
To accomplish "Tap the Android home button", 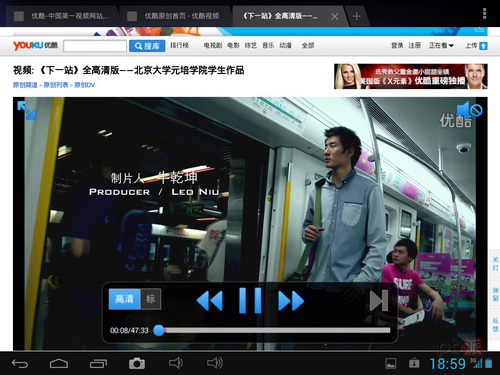I will click(x=59, y=363).
